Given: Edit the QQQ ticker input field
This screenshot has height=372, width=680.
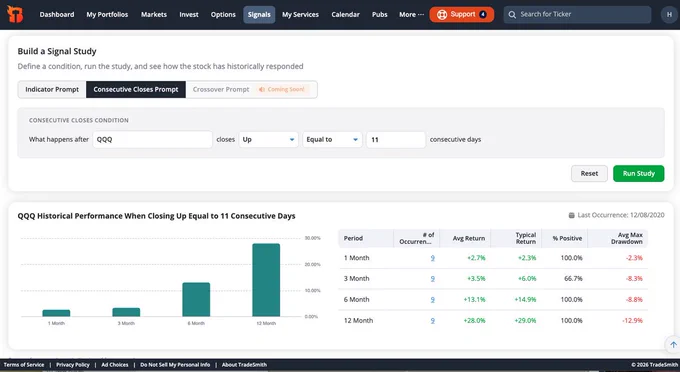Looking at the screenshot, I should pos(152,139).
